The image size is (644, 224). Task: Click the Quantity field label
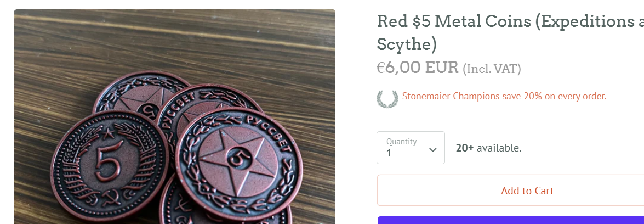point(401,141)
